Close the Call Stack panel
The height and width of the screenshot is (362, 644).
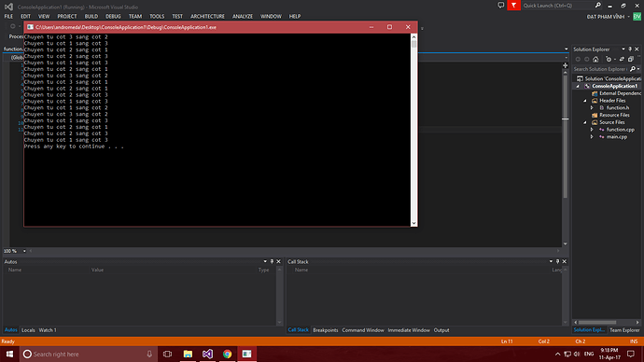(x=565, y=261)
